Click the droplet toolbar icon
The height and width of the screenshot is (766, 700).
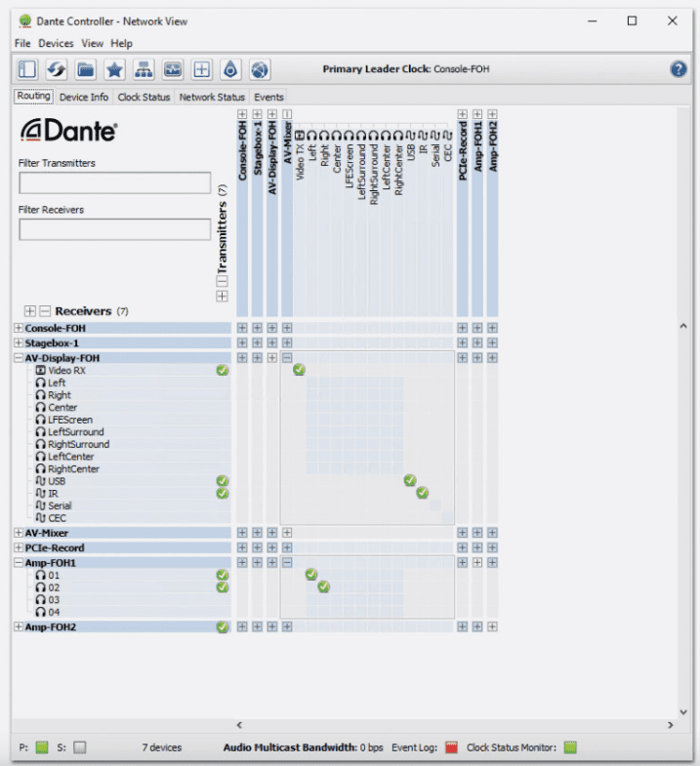coord(230,69)
